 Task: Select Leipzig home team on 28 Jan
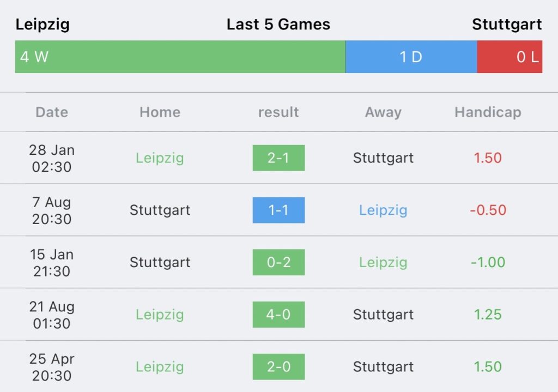tap(160, 158)
